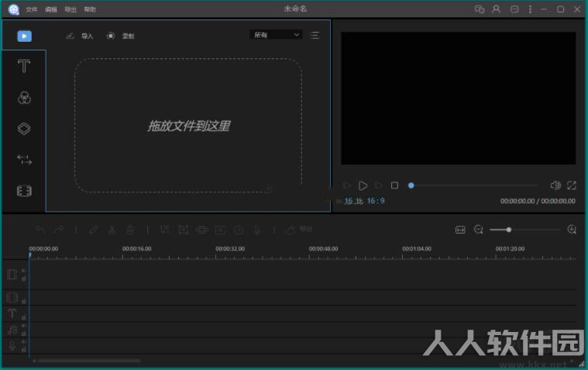Viewport: 588px width, 370px height.
Task: Open the Text templates panel
Action: 24,66
